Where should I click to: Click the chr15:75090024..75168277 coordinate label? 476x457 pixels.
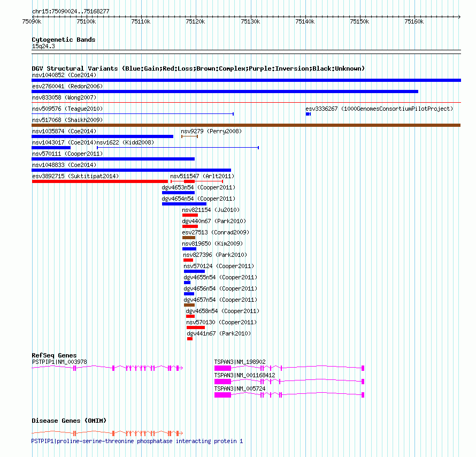point(71,11)
